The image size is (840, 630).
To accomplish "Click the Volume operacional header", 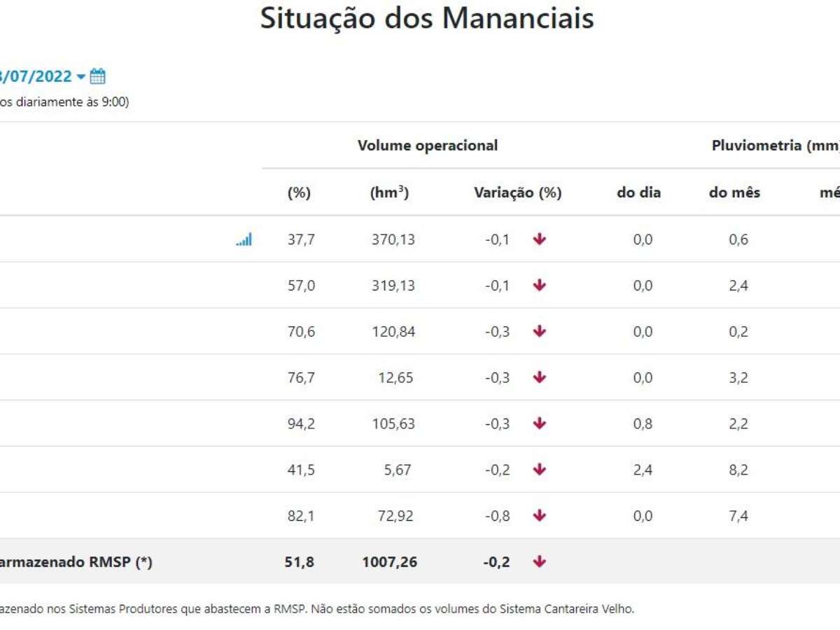I will [x=428, y=146].
